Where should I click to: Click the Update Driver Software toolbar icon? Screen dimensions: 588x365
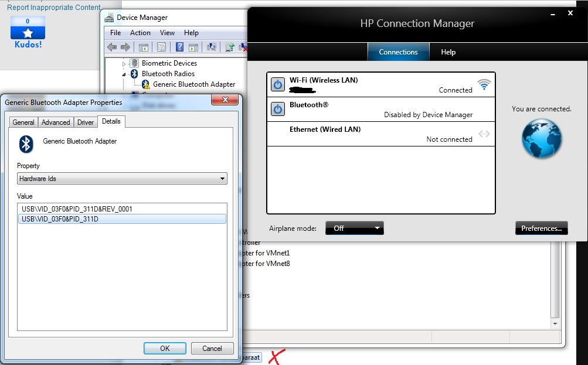[x=229, y=47]
